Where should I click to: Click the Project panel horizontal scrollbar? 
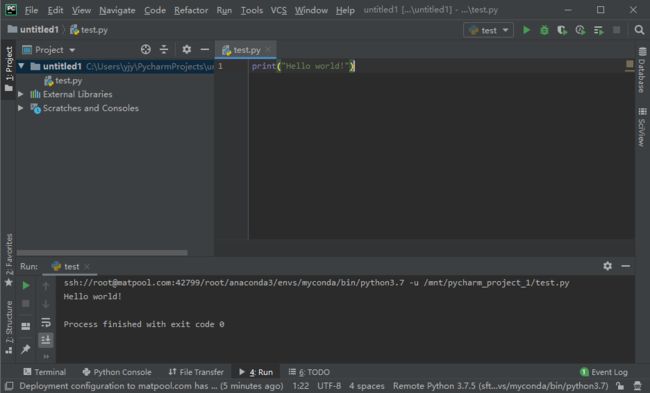[x=102, y=252]
